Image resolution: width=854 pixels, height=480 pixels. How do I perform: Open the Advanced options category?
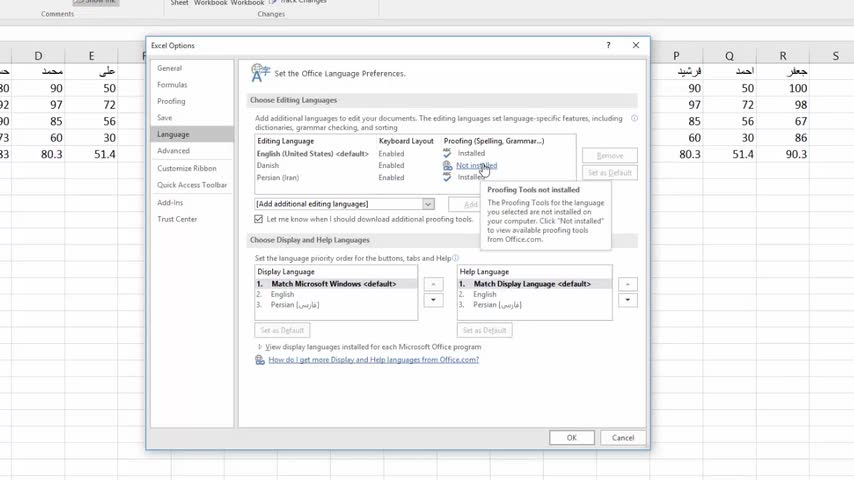[x=173, y=151]
